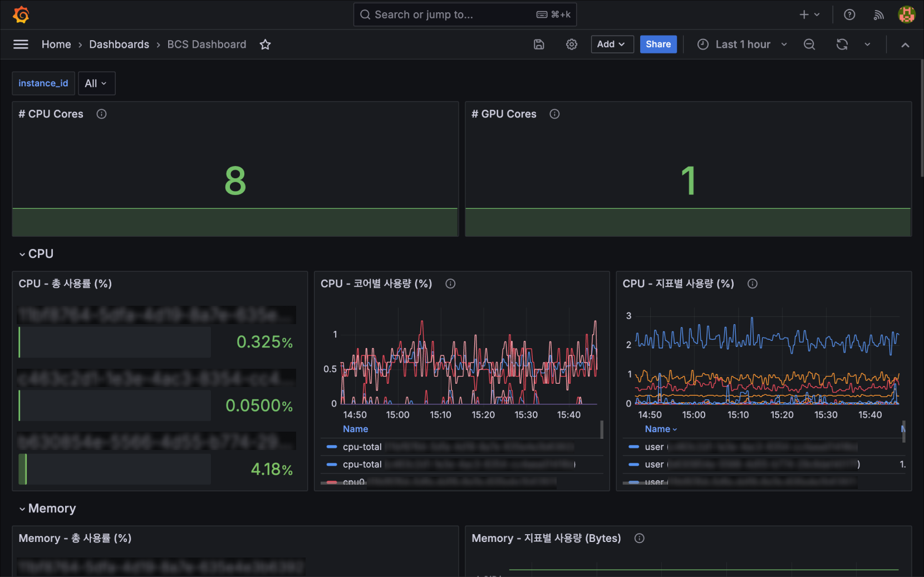Click the Memory - 총 사용률 (%) panel title
The width and height of the screenshot is (924, 577).
[x=75, y=539]
